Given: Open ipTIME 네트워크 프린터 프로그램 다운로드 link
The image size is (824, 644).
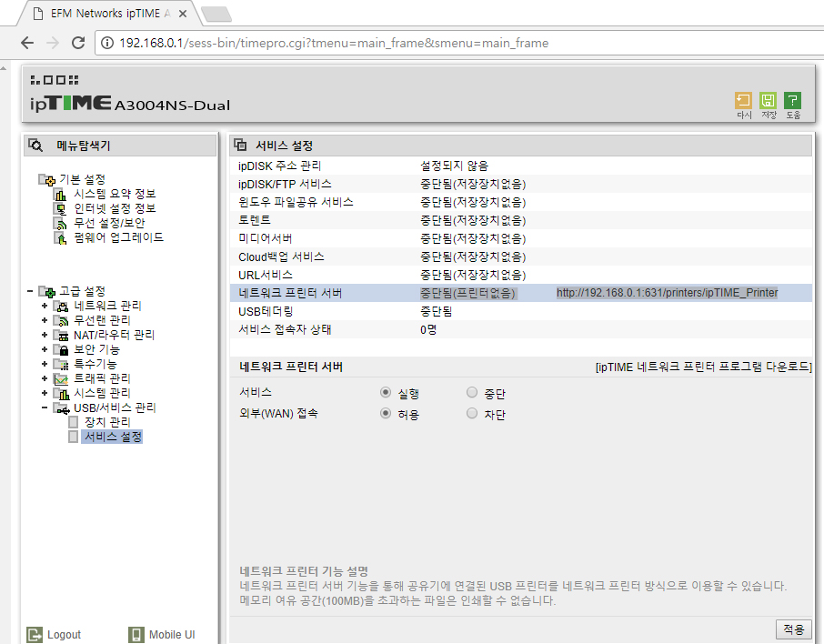Looking at the screenshot, I should coord(704,367).
